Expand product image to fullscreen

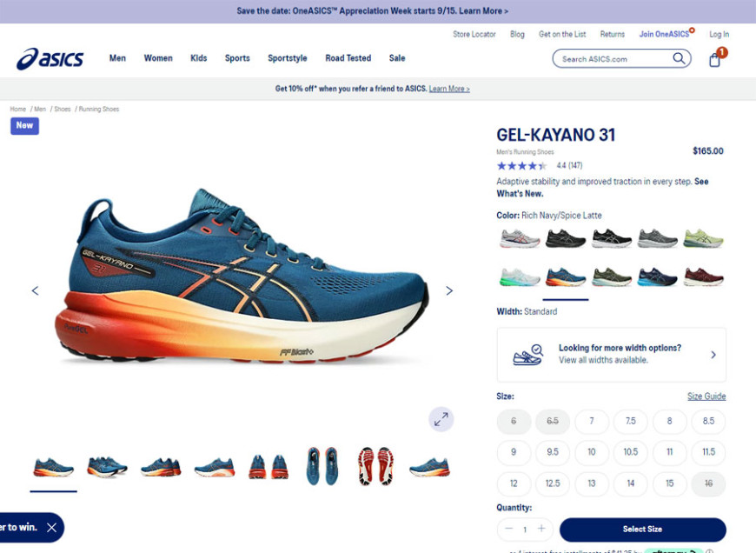coord(441,419)
